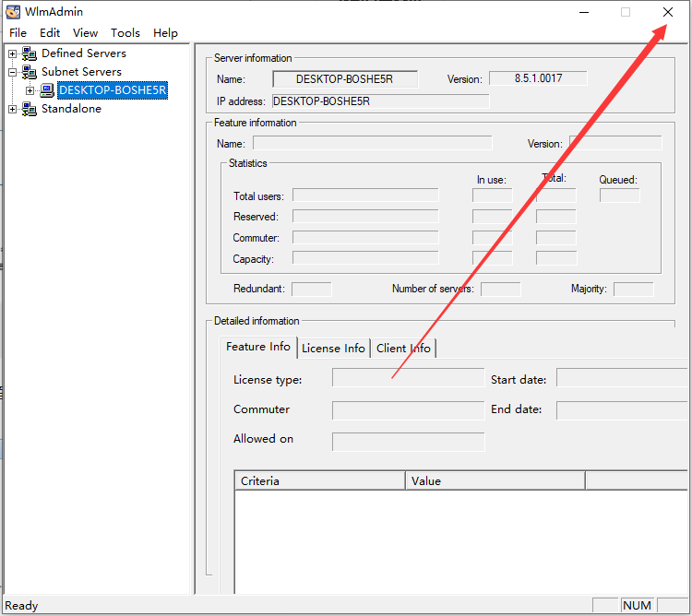Switch to the License Info tab

pyautogui.click(x=333, y=348)
